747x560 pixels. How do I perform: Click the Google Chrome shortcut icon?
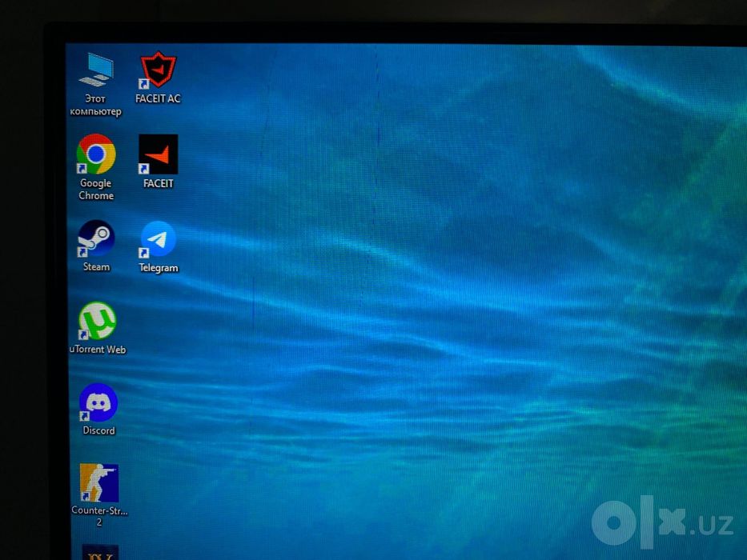pos(96,154)
